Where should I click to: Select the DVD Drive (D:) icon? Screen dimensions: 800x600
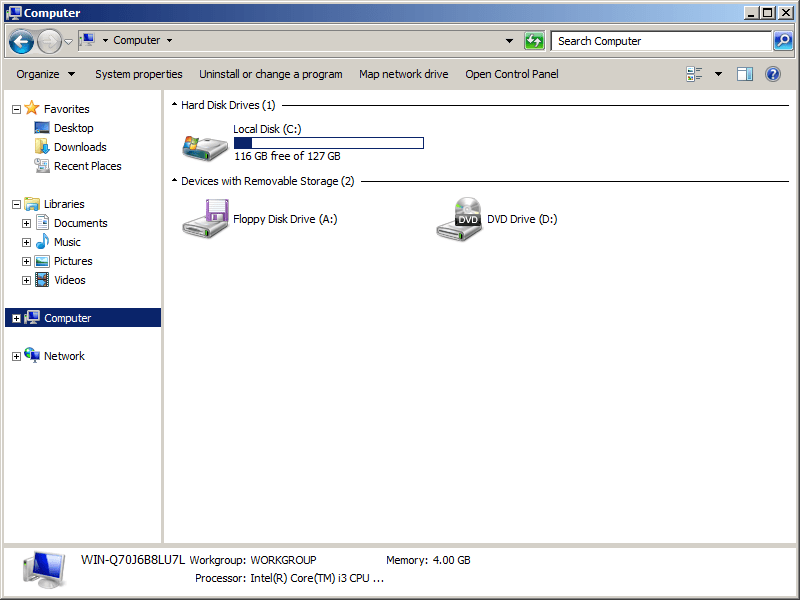tap(459, 219)
